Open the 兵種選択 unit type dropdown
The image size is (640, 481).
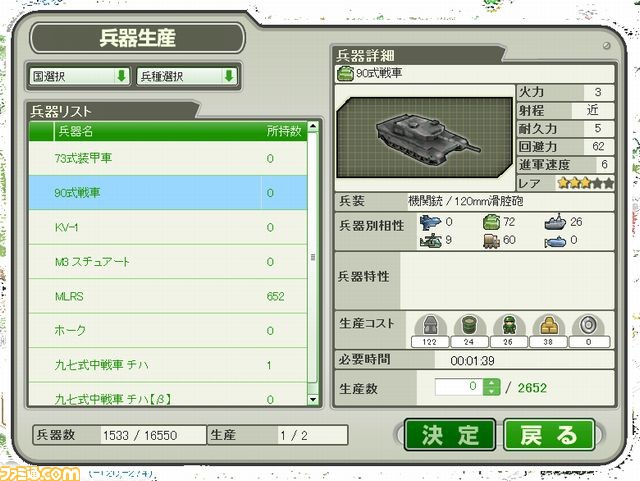[x=187, y=76]
